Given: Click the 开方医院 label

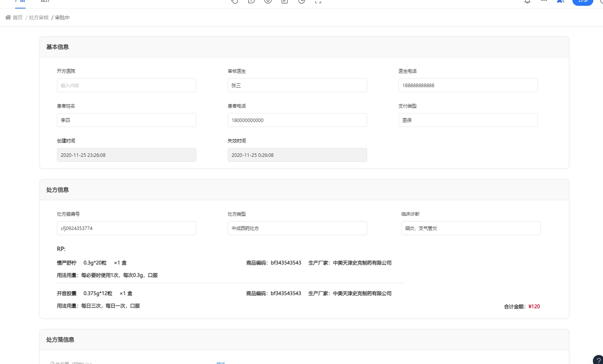Looking at the screenshot, I should [x=66, y=71].
